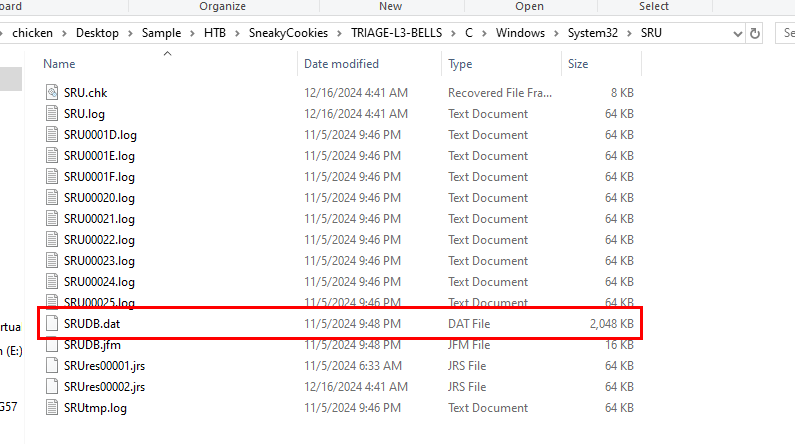795x444 pixels.
Task: Click the SRUDB.jfm file icon
Action: [53, 345]
